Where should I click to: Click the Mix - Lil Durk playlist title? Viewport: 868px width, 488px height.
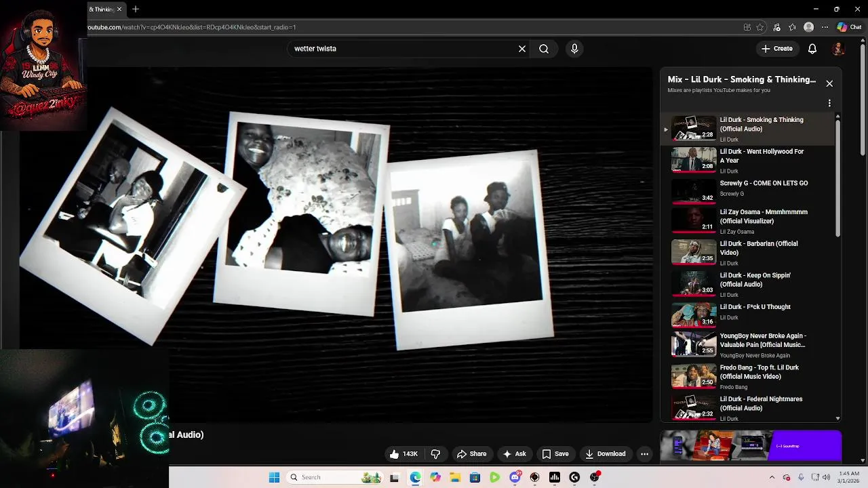point(741,79)
